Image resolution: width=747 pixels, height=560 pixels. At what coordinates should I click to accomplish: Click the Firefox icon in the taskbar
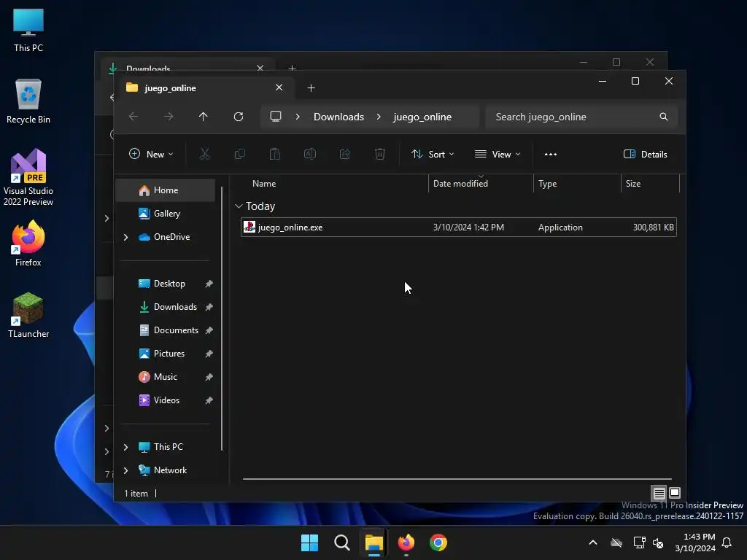tap(406, 542)
